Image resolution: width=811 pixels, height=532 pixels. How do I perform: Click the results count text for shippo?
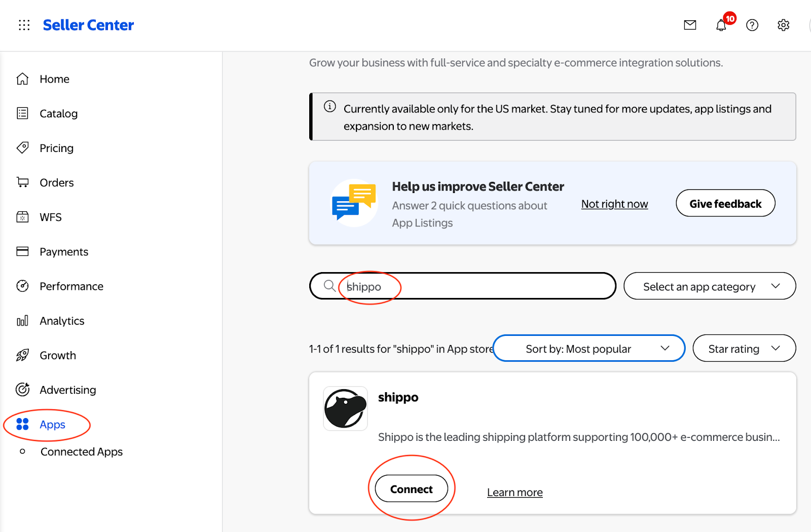[x=401, y=349]
